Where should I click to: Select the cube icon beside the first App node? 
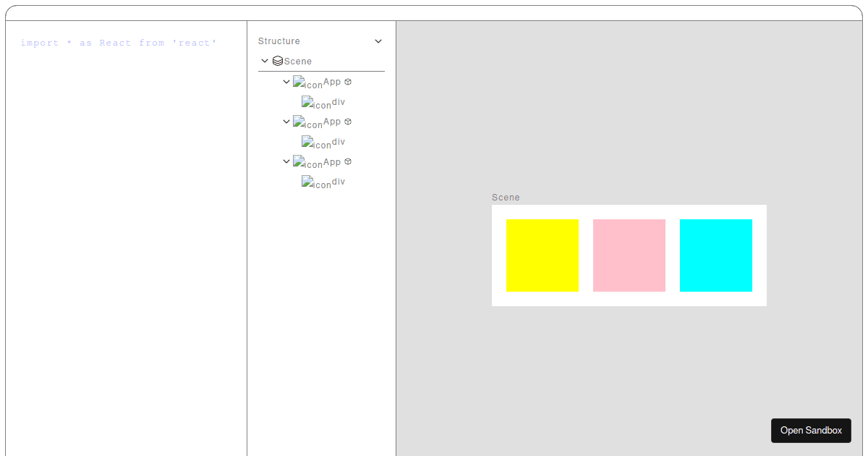coord(348,81)
